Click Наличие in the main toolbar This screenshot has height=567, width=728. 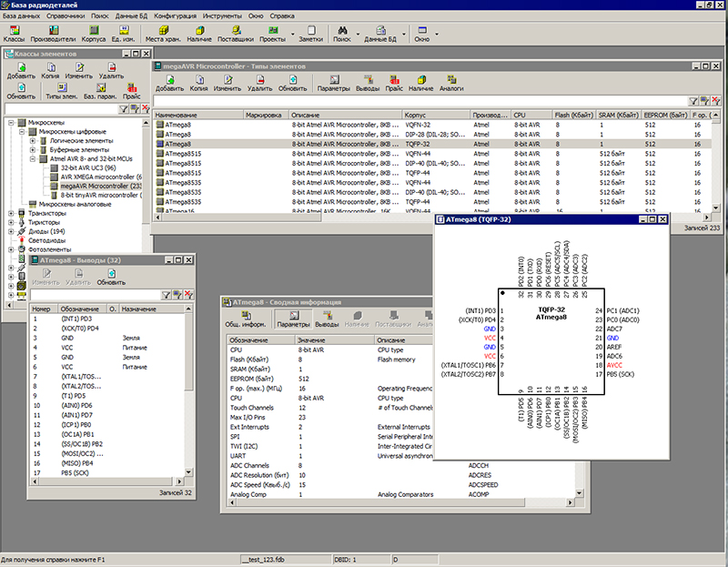coord(199,34)
